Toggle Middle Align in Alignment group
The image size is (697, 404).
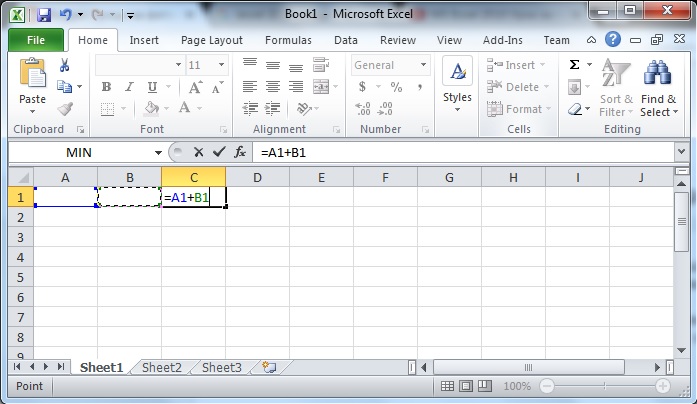(273, 65)
